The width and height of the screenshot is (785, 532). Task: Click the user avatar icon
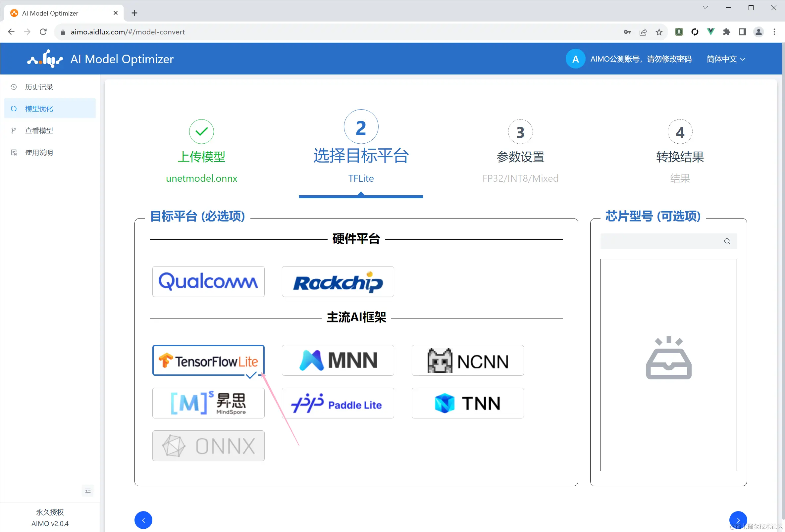coord(575,59)
